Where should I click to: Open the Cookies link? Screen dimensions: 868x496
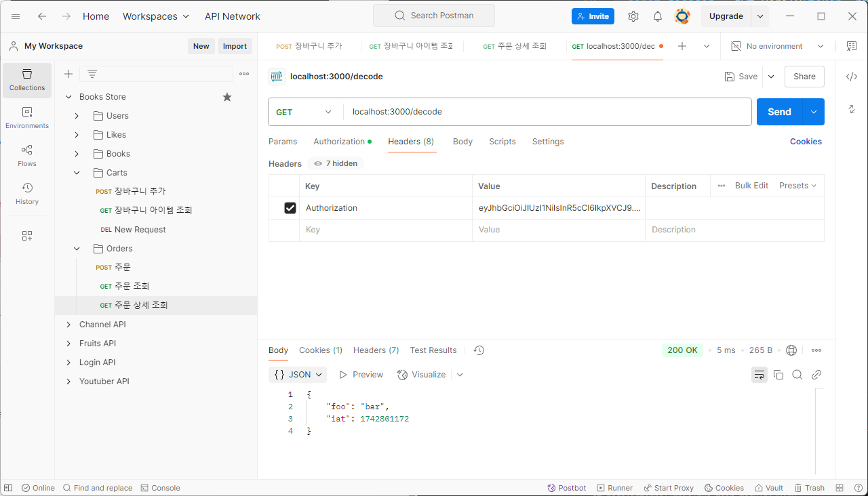pyautogui.click(x=806, y=142)
